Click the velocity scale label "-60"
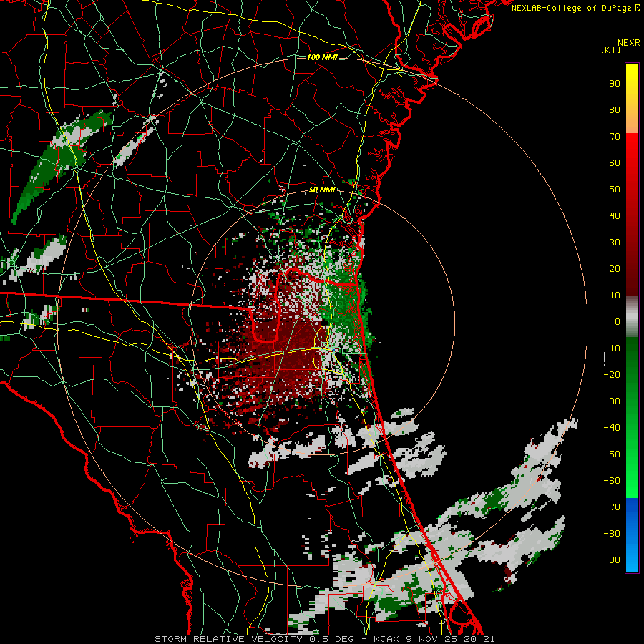The width and height of the screenshot is (644, 644). pyautogui.click(x=612, y=481)
